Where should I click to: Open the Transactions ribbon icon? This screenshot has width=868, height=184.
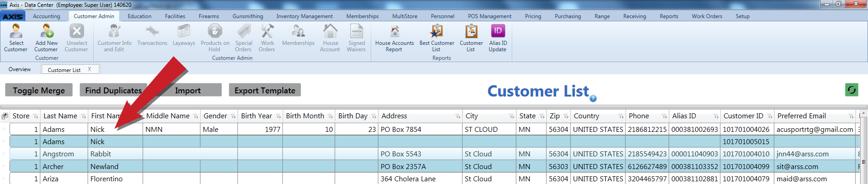pyautogui.click(x=152, y=35)
